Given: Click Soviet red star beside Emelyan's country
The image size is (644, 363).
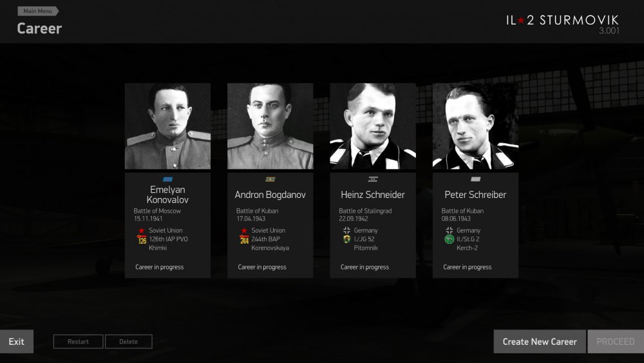Looking at the screenshot, I should 142,231.
